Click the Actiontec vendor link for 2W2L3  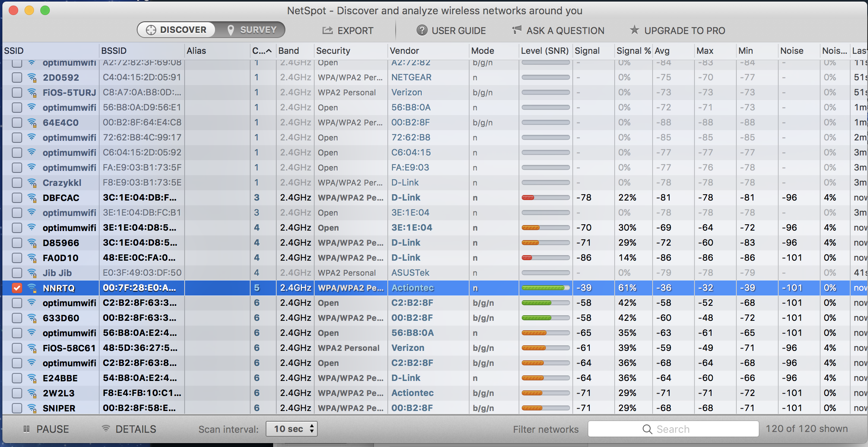412,393
